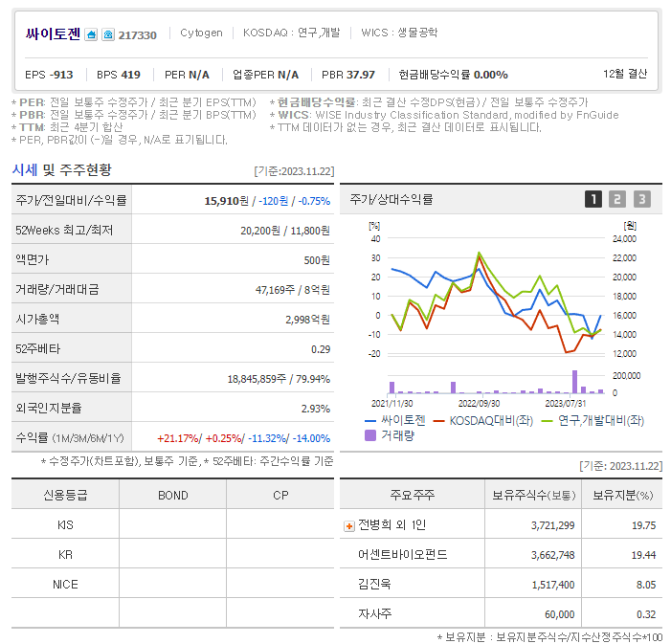
Task: Select shareholder 어센트바이오펀드
Action: tap(403, 555)
